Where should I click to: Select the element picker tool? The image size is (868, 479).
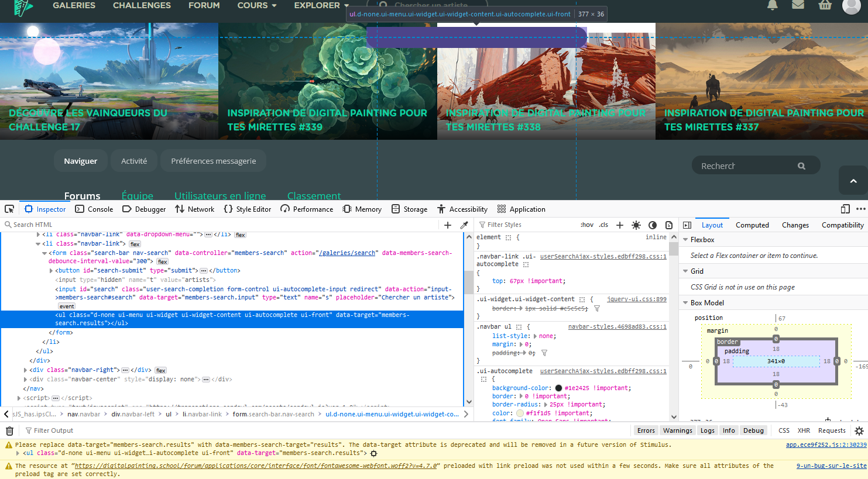pyautogui.click(x=9, y=209)
